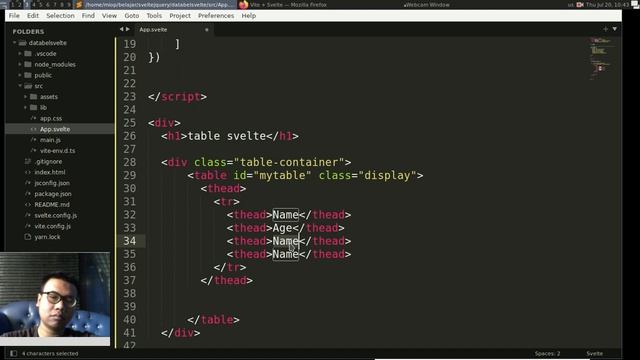Open README.md in the sidebar
Image resolution: width=640 pixels, height=360 pixels.
(x=52, y=204)
